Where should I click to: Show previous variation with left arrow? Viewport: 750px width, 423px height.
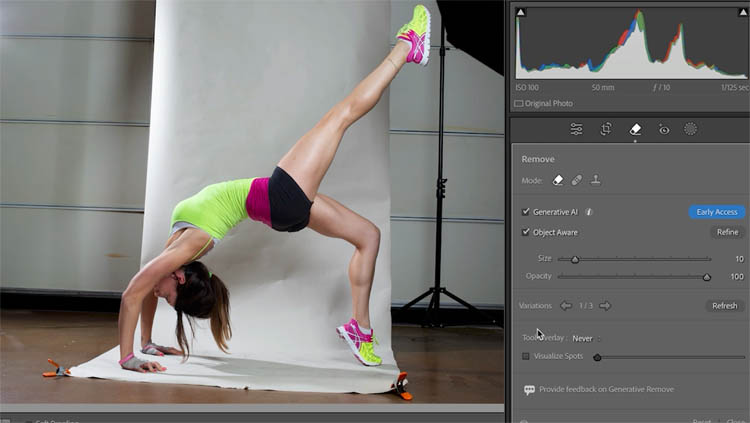566,306
